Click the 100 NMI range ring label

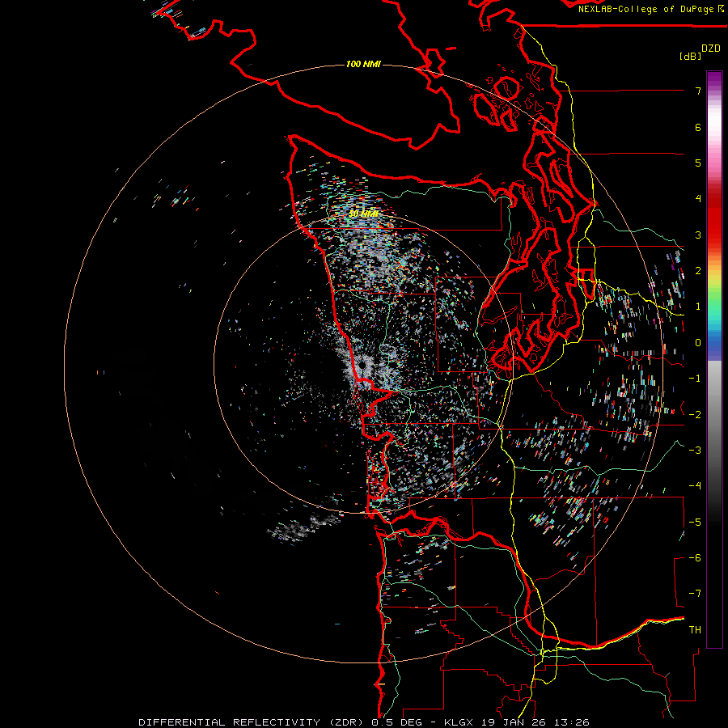(363, 64)
